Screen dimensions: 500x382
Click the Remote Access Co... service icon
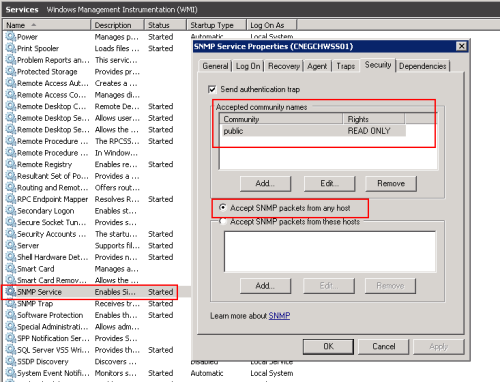(x=11, y=95)
